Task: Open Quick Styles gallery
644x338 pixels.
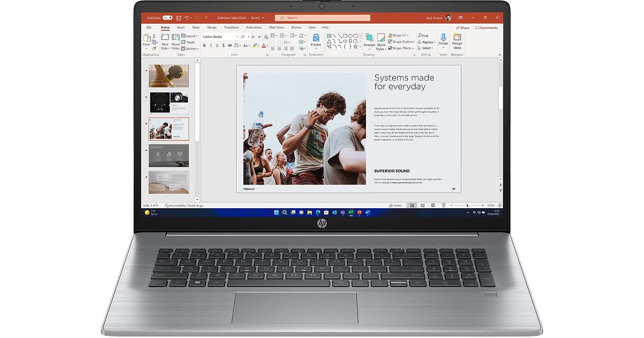Action: coord(381,42)
